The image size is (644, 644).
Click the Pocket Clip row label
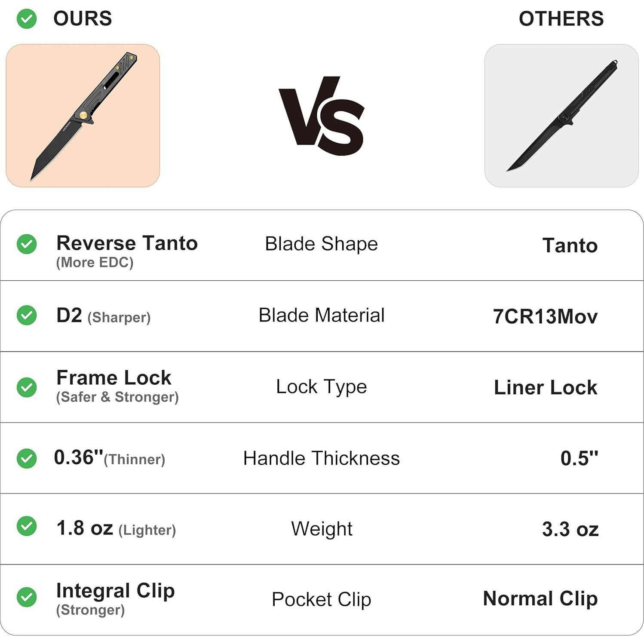321,599
